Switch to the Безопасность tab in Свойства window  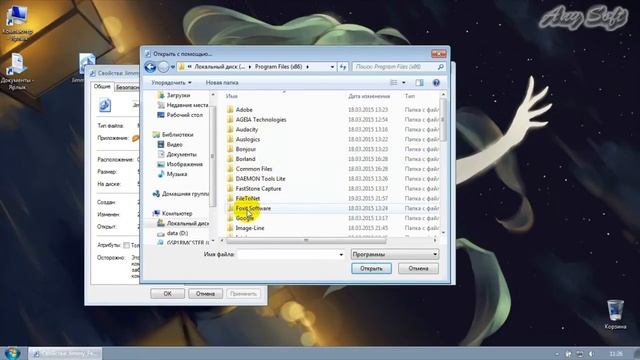click(127, 87)
